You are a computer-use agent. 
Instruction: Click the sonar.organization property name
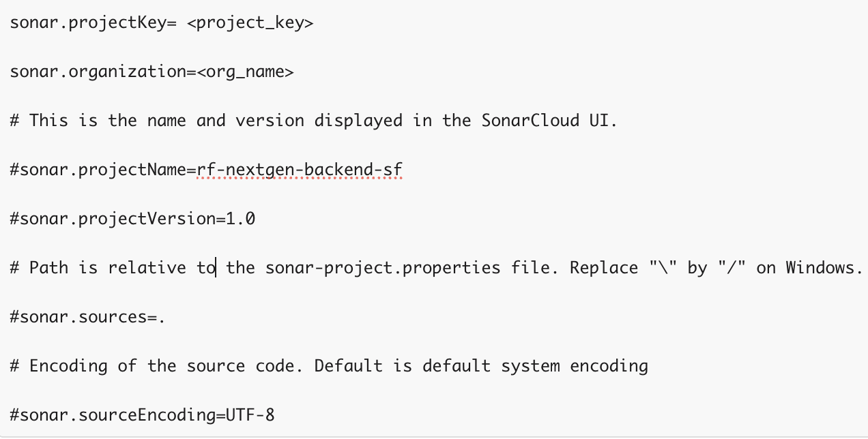(97, 72)
